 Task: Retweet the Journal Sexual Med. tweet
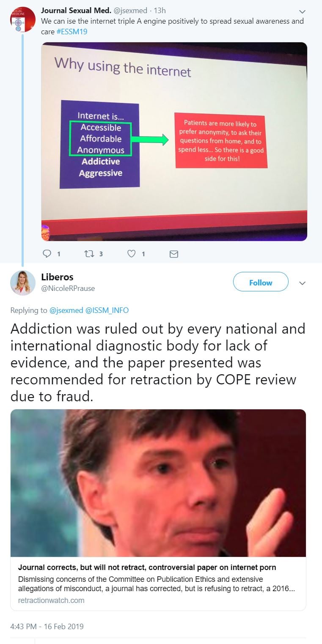[x=89, y=254]
